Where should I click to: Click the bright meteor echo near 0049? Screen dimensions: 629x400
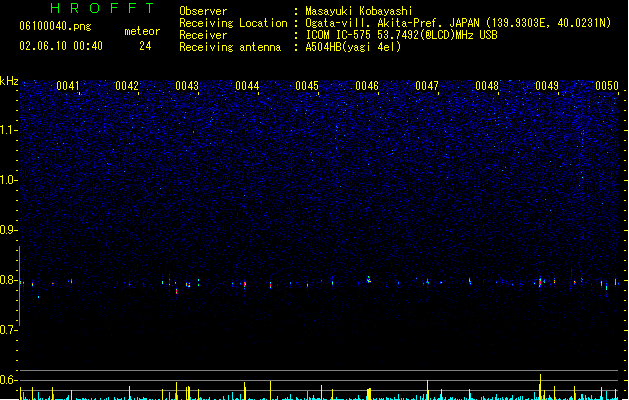540,282
